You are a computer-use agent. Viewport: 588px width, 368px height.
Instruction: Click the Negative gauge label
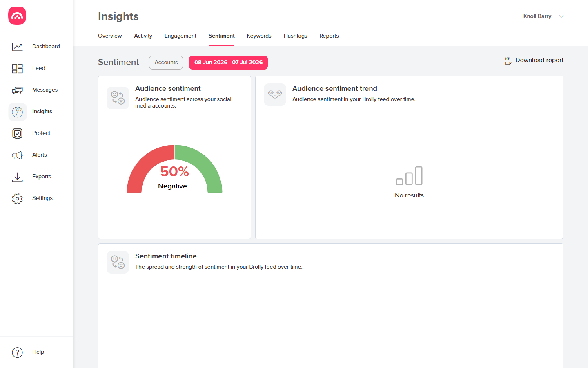172,186
